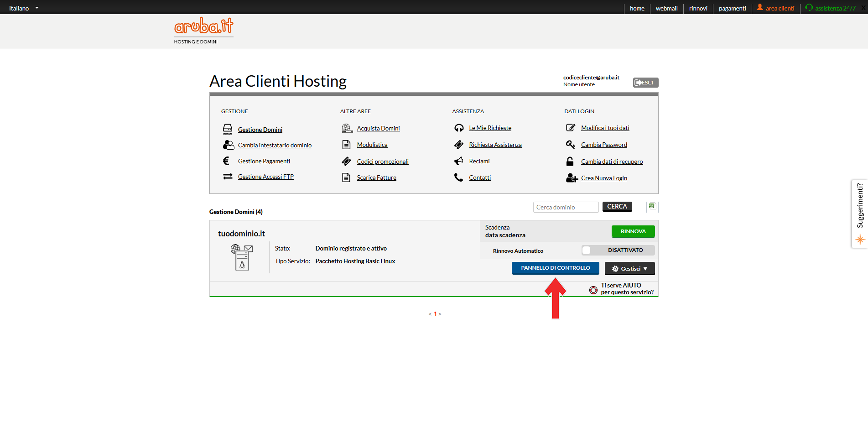The height and width of the screenshot is (428, 868).
Task: Click the megaphone icon beside Reclami
Action: pos(459,161)
